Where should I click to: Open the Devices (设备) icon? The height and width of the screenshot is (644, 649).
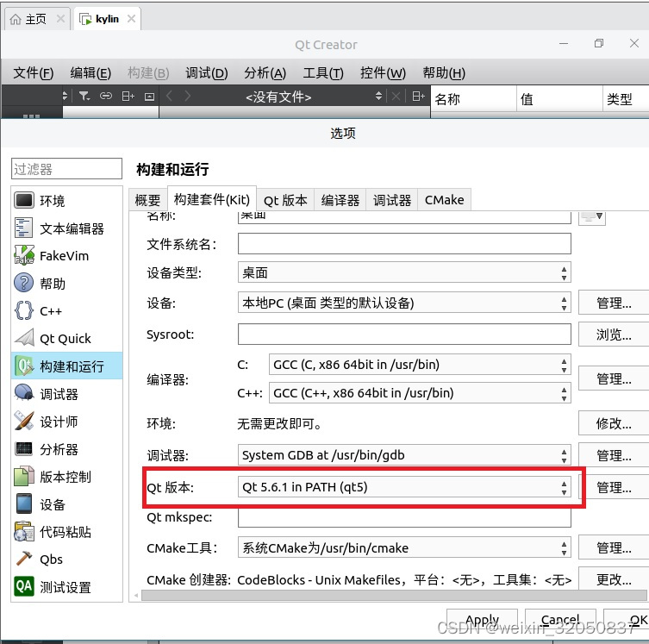tap(24, 503)
